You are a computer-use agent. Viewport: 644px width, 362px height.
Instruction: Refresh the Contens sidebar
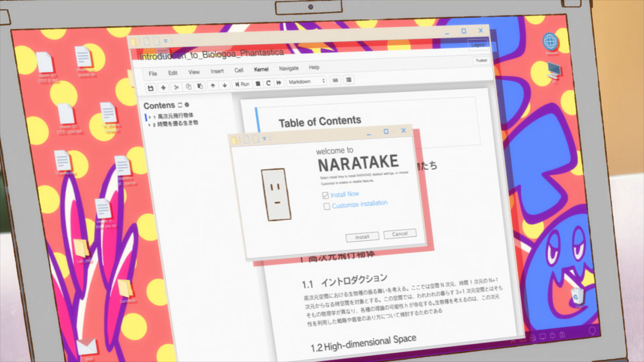[180, 105]
